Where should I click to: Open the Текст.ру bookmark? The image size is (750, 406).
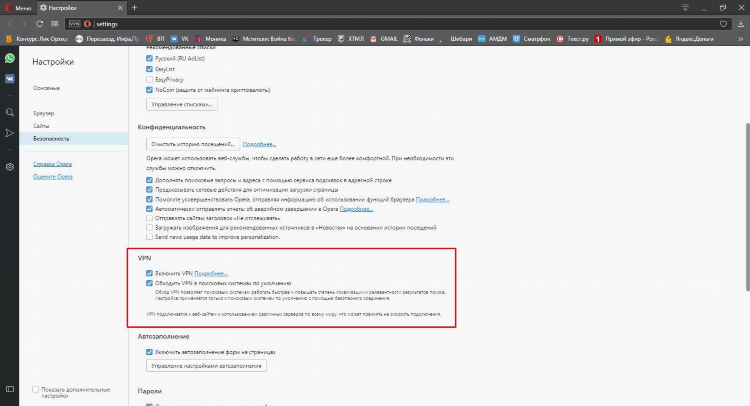point(573,39)
